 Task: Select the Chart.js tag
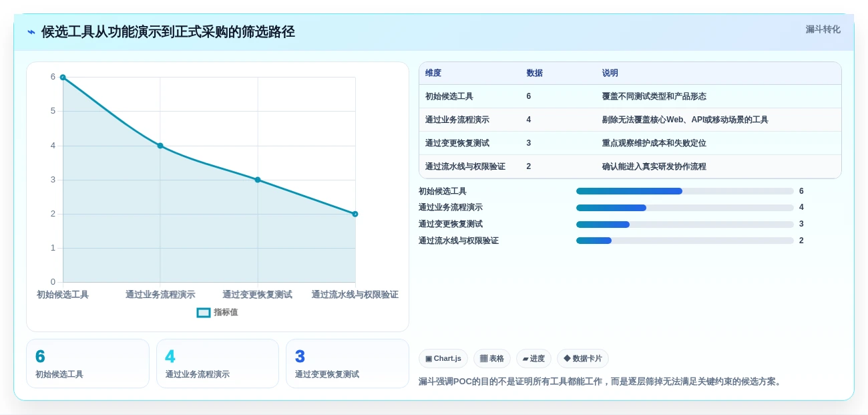click(x=443, y=359)
